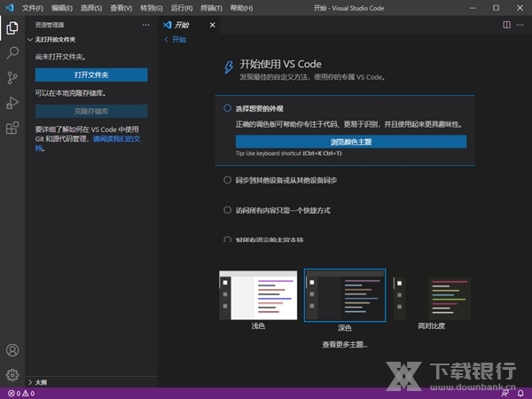Open the Explorer view icon
This screenshot has width=532, height=399.
point(12,27)
